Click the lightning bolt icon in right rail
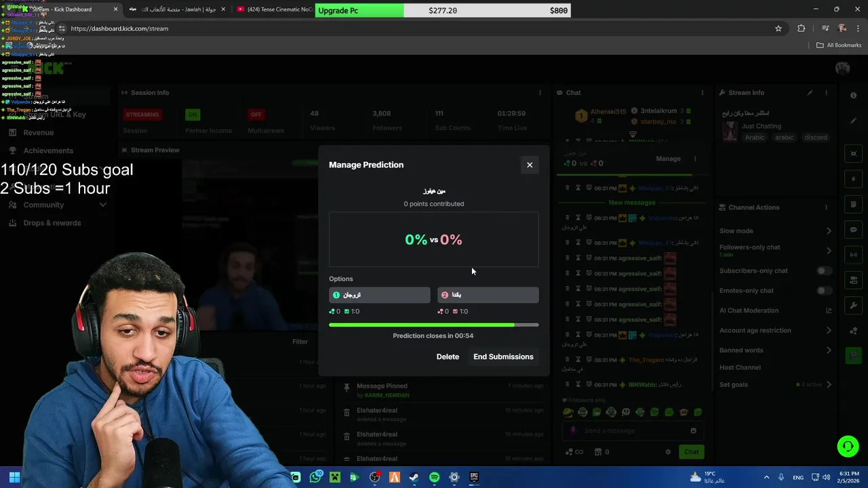Image resolution: width=868 pixels, height=488 pixels. [854, 179]
